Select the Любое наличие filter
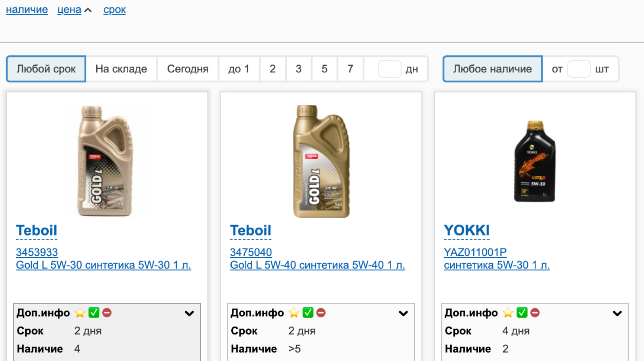This screenshot has width=644, height=361. tap(492, 69)
